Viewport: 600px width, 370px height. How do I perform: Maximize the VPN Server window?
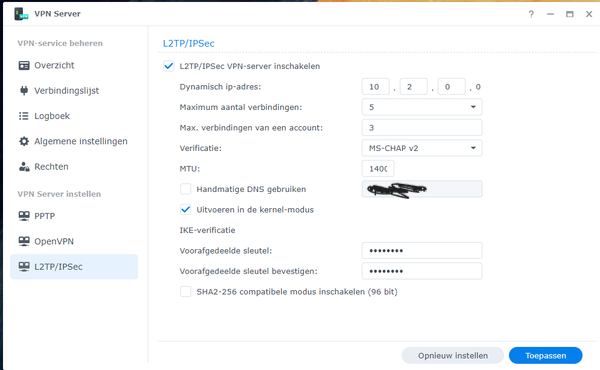click(x=570, y=14)
